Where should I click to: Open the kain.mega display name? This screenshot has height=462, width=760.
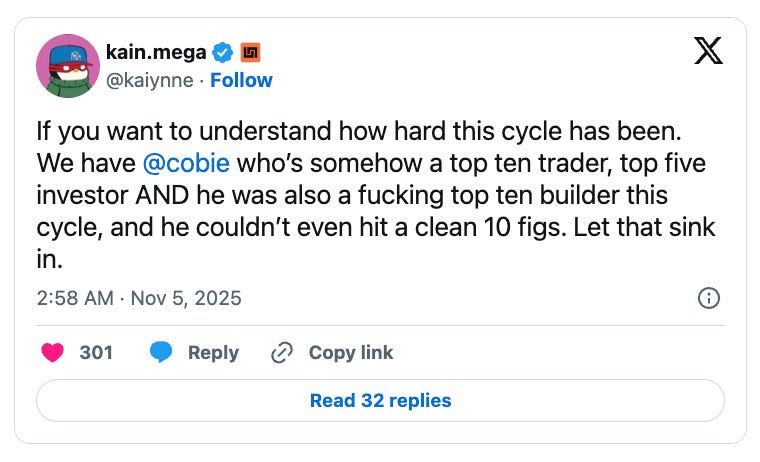pyautogui.click(x=156, y=52)
